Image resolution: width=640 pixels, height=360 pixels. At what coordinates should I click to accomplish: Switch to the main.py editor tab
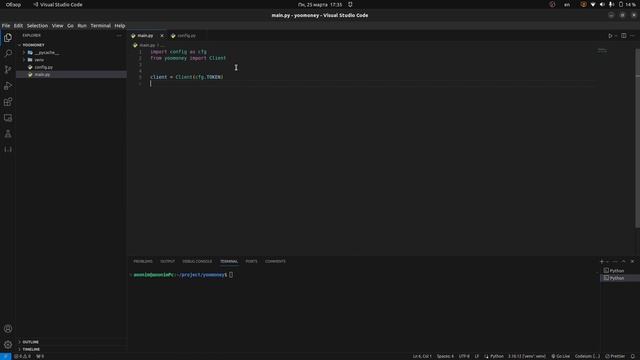pyautogui.click(x=145, y=36)
